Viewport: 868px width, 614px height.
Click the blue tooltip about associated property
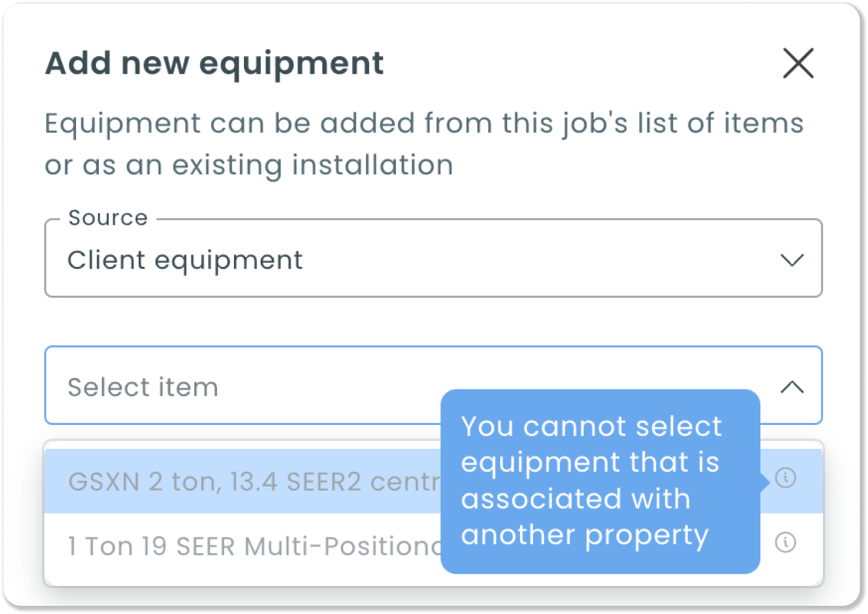[600, 481]
